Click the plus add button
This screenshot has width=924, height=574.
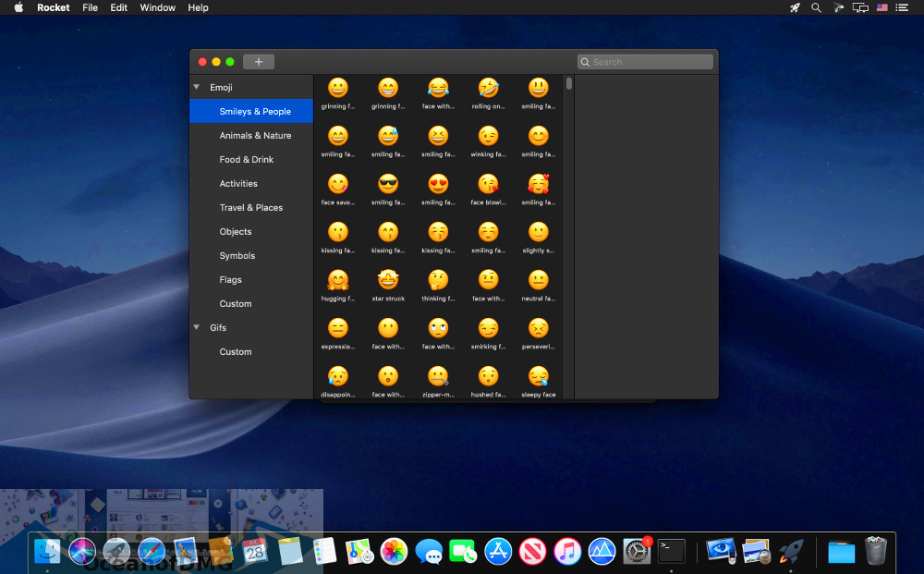pos(259,62)
